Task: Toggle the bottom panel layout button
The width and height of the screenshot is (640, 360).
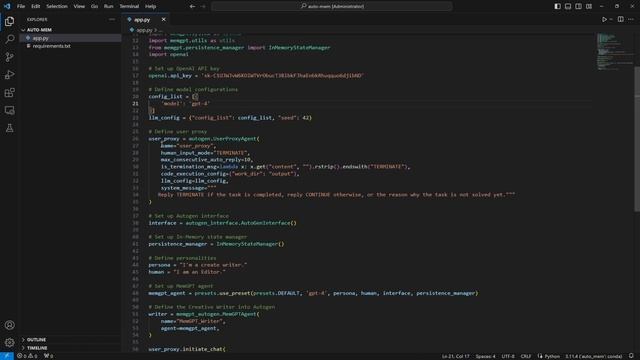Action: [568, 7]
